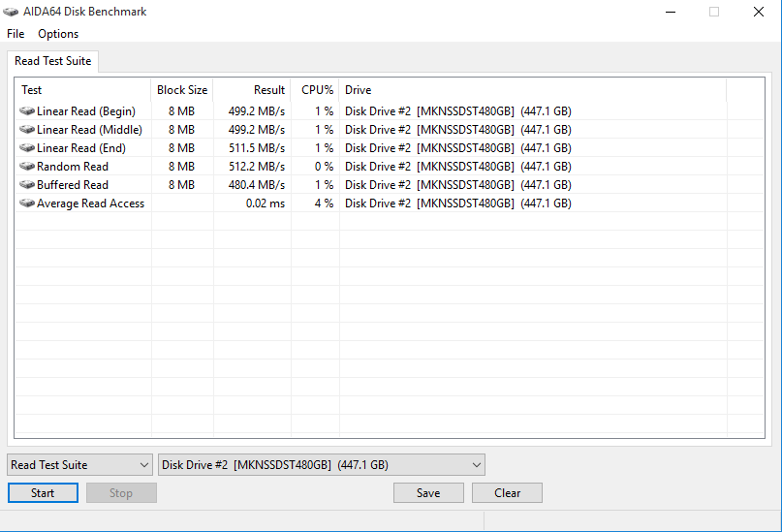Image resolution: width=782 pixels, height=532 pixels.
Task: Select the Linear Read (Middle) row text
Action: click(89, 129)
